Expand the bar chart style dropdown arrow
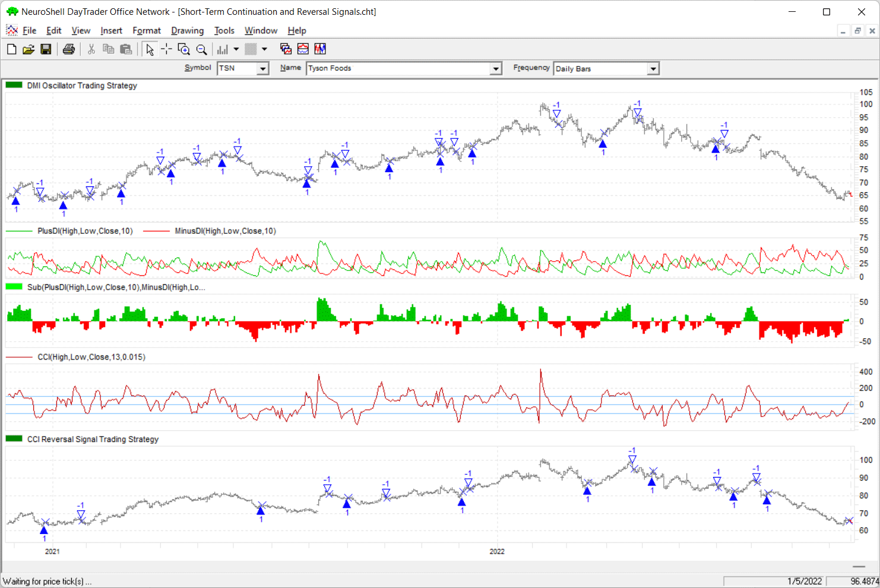This screenshot has height=588, width=880. coord(236,49)
